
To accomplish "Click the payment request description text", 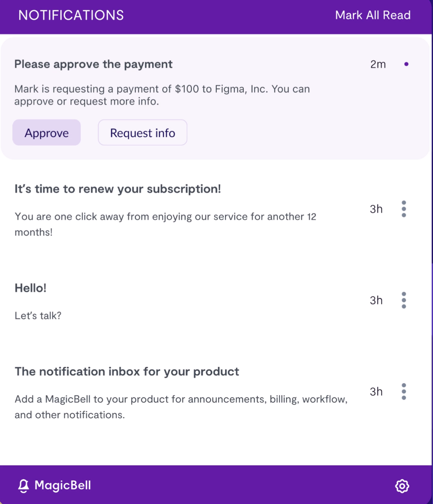I will pos(162,95).
